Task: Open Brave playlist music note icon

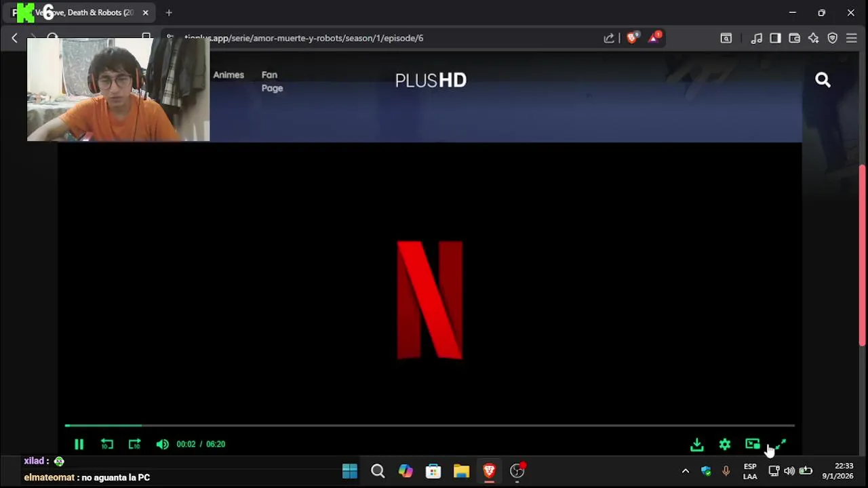Action: click(x=757, y=38)
